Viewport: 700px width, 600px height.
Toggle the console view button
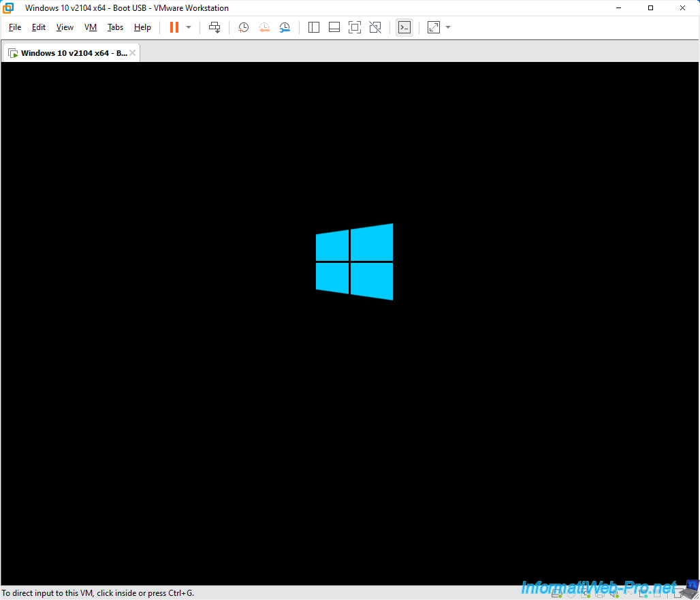click(x=404, y=27)
